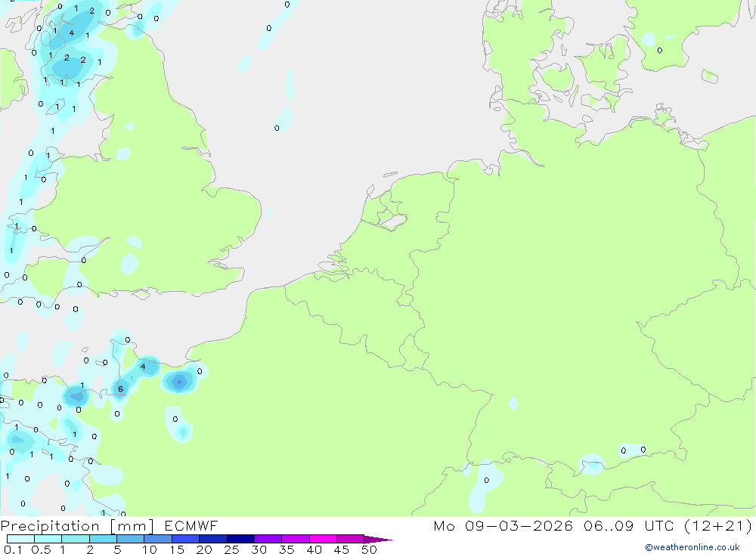Pick the 20–25 mm legend swatch

[x=212, y=539]
